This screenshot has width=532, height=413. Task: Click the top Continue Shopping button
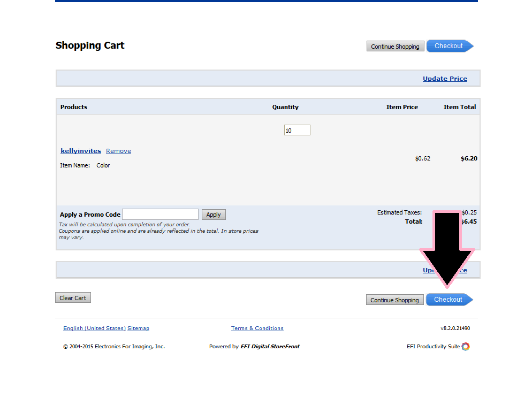395,47
